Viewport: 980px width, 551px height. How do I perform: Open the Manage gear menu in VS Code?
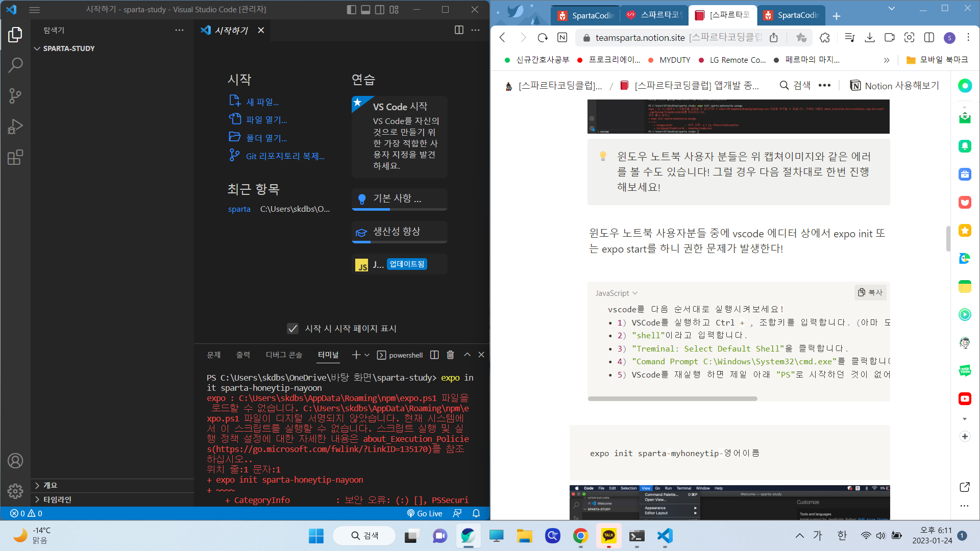15,491
